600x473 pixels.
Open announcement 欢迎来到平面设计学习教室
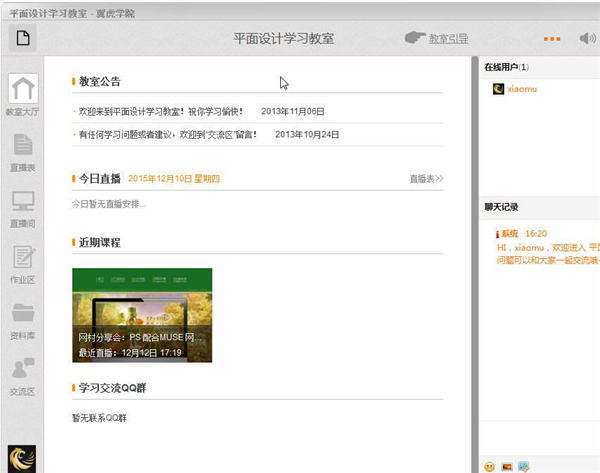point(160,111)
